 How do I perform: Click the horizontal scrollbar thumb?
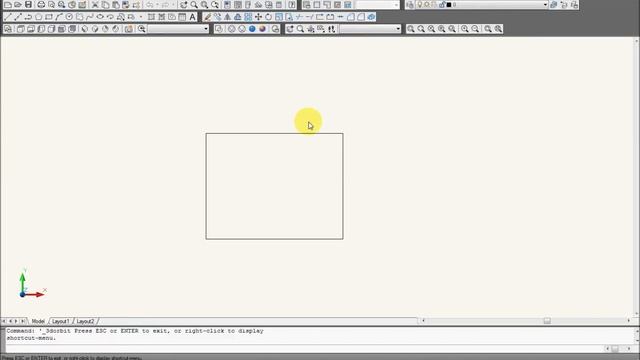(547, 321)
